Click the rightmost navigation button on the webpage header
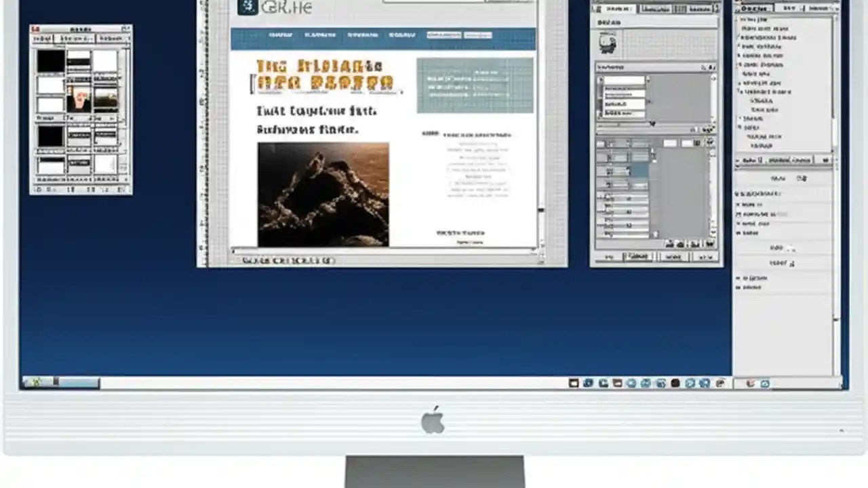Image resolution: width=868 pixels, height=488 pixels. [x=478, y=34]
